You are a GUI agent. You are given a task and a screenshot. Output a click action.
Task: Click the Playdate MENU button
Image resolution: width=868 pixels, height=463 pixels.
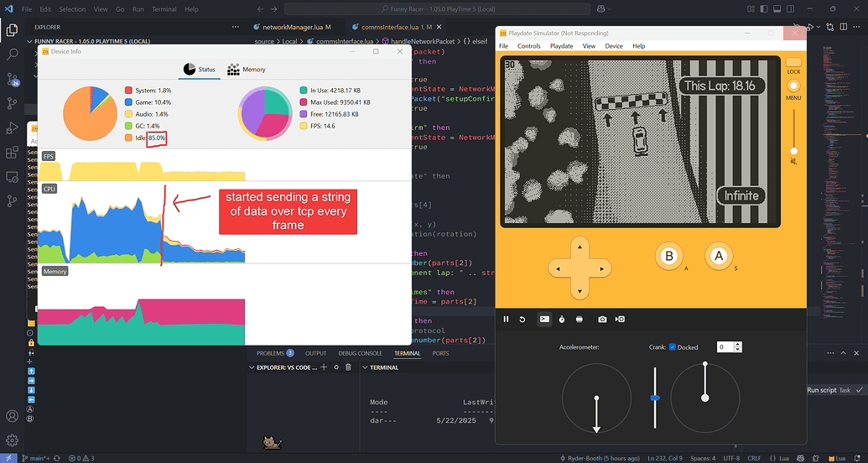point(793,86)
